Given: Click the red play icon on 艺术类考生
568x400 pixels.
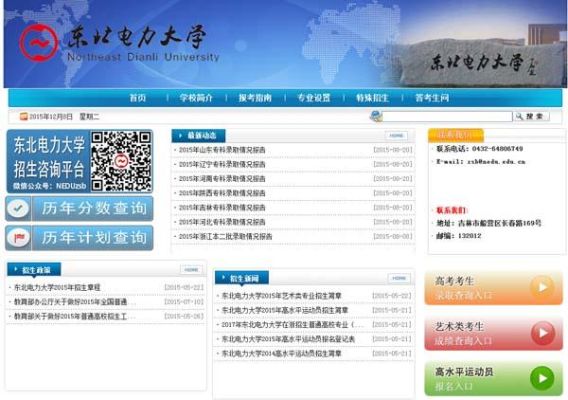Looking at the screenshot, I should tap(542, 333).
